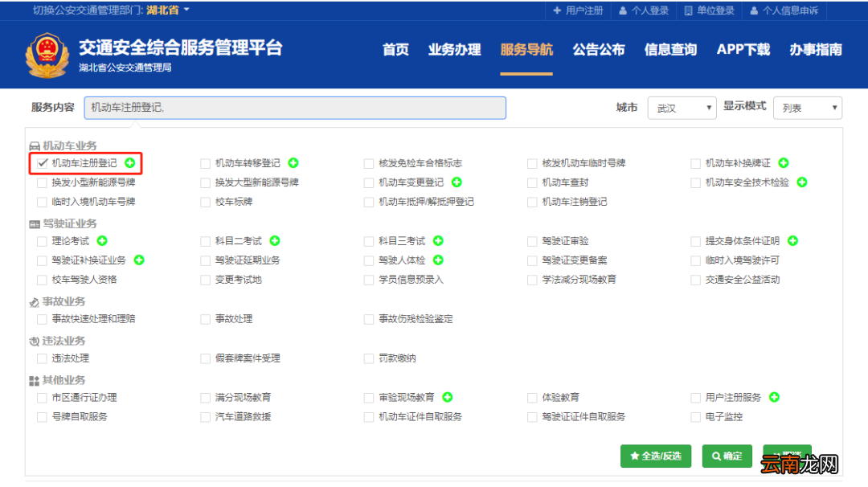Switch to the 信息查询 tab
The height and width of the screenshot is (487, 868).
(x=669, y=49)
